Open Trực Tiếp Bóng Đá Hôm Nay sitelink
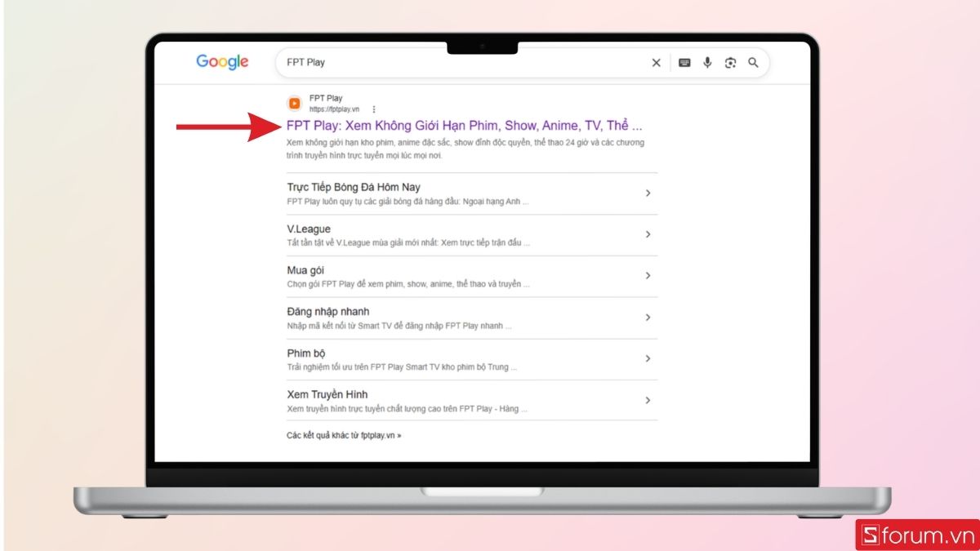This screenshot has width=980, height=551. (x=354, y=187)
